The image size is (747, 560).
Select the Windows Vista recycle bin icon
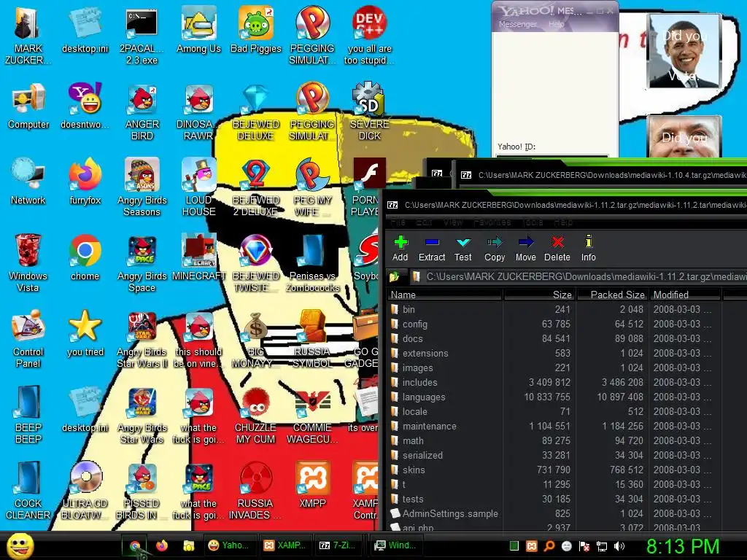pyautogui.click(x=28, y=262)
